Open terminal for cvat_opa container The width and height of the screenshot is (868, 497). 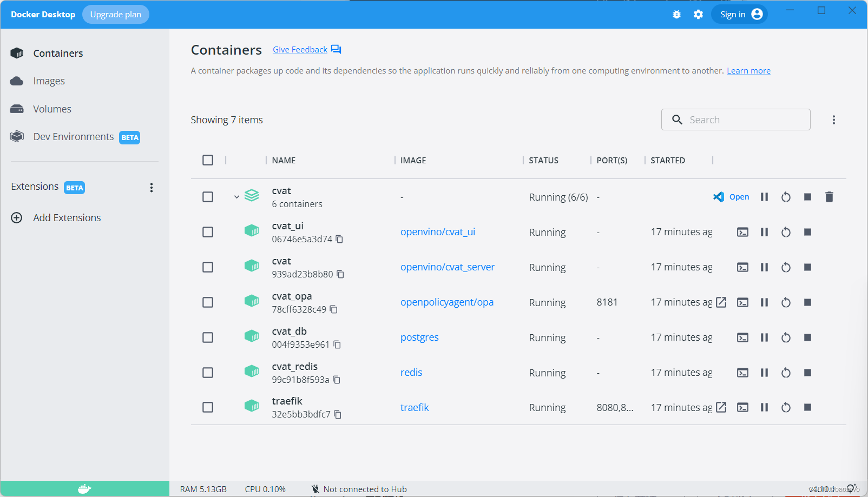click(x=742, y=302)
